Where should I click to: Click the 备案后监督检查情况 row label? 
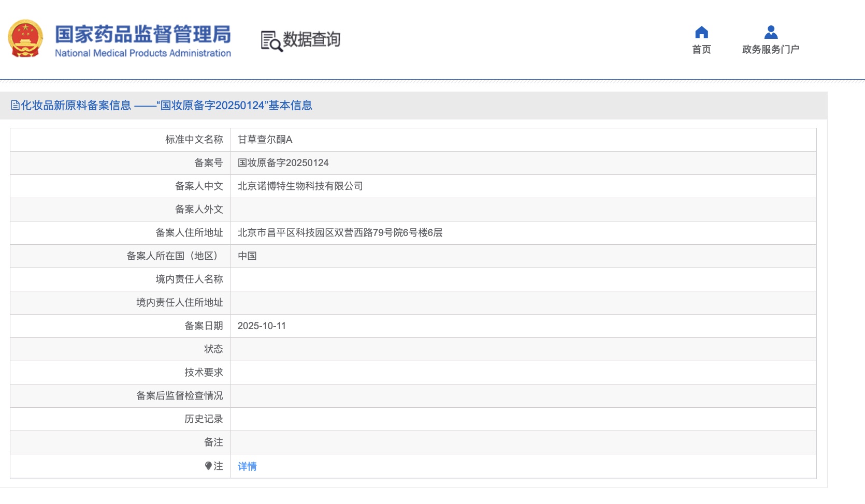pyautogui.click(x=180, y=396)
